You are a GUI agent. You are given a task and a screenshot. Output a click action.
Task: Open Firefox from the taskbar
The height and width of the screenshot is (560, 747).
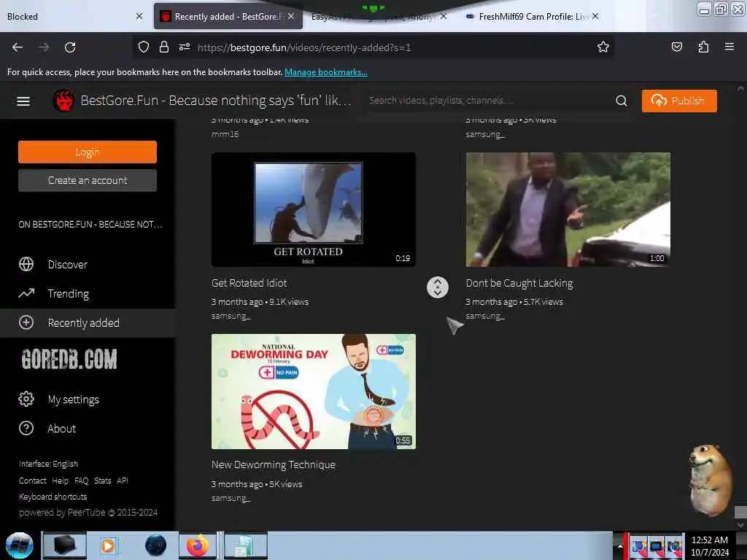click(x=197, y=545)
